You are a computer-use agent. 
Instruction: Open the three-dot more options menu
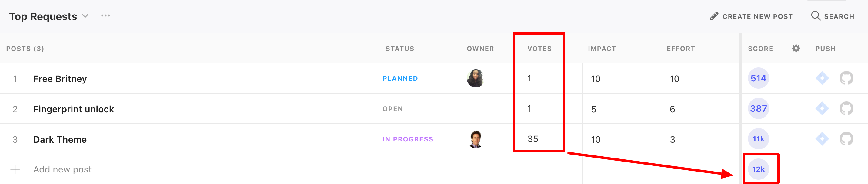point(105,15)
